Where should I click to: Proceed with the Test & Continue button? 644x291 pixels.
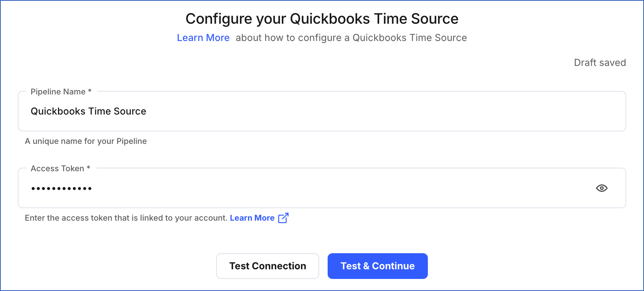378,266
